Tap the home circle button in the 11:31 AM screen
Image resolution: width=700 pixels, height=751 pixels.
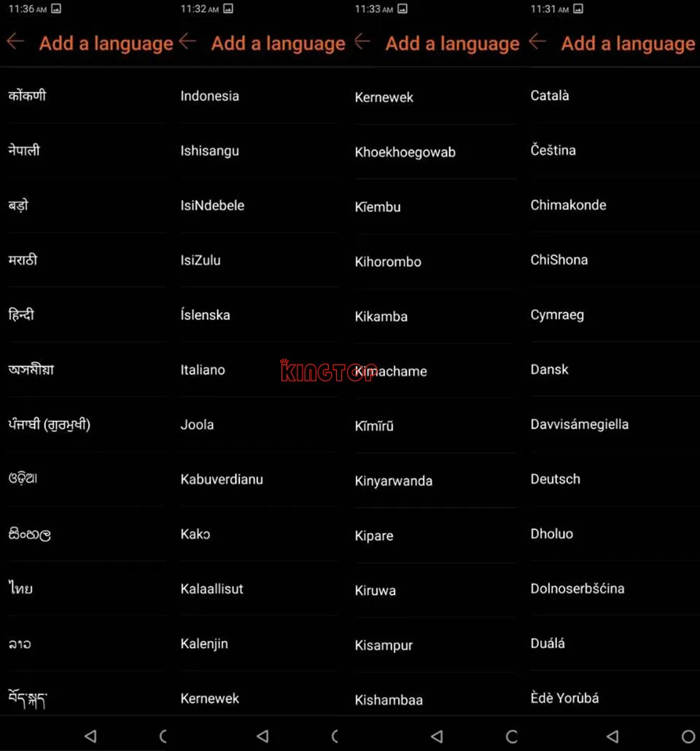point(688,736)
